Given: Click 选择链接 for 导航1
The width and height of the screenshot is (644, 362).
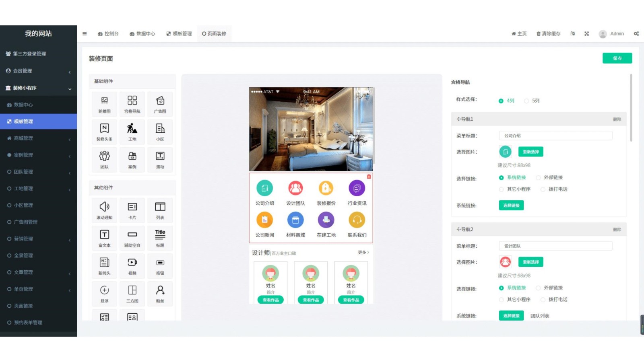Looking at the screenshot, I should pyautogui.click(x=511, y=206).
